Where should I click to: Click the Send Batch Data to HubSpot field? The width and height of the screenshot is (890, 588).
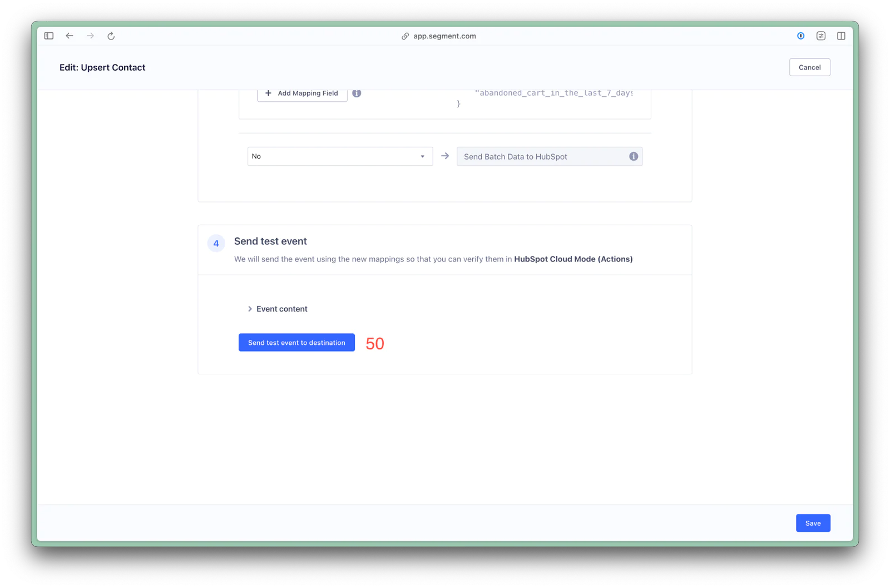click(542, 157)
